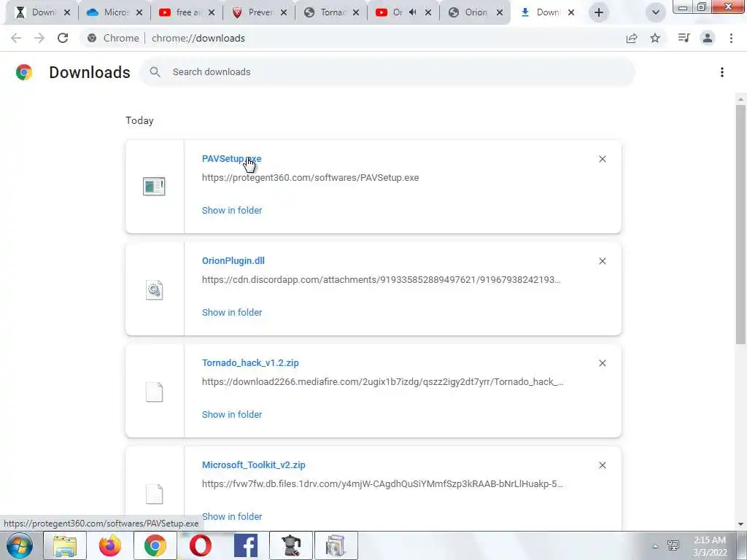The height and width of the screenshot is (560, 747).
Task: Close the 'free a' YouTube tab
Action: click(x=212, y=12)
